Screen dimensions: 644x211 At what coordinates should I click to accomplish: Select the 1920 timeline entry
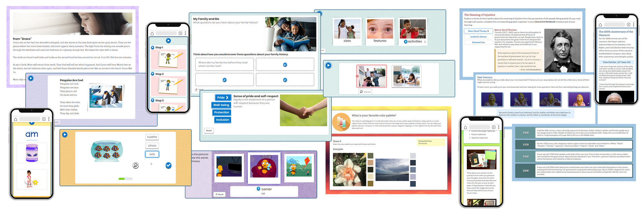(574, 145)
